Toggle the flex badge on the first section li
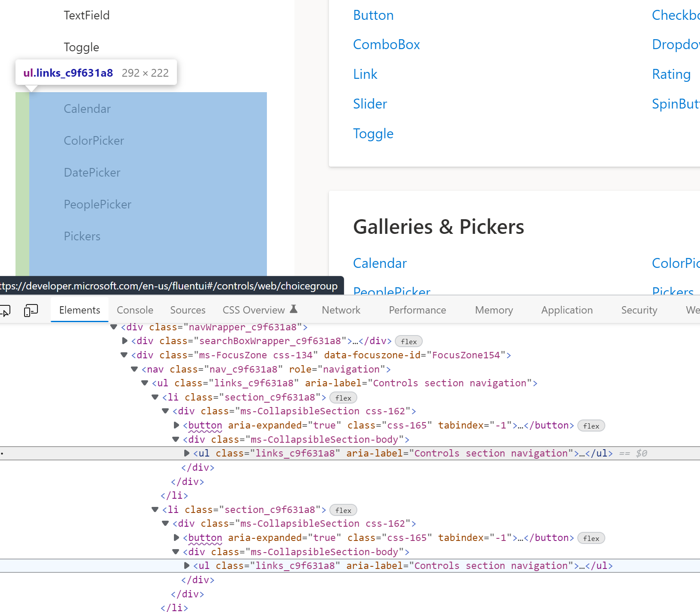 (x=343, y=398)
